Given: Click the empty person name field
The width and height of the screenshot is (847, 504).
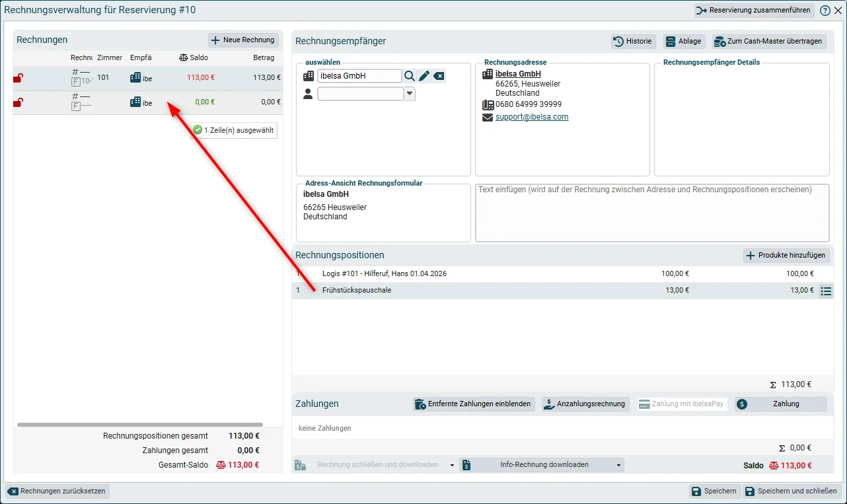Looking at the screenshot, I should click(361, 94).
